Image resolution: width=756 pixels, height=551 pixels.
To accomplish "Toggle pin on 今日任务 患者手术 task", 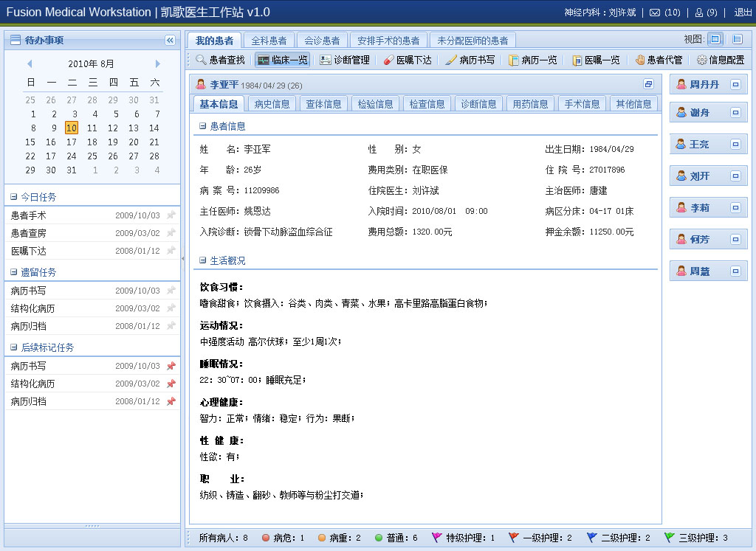I will point(171,216).
